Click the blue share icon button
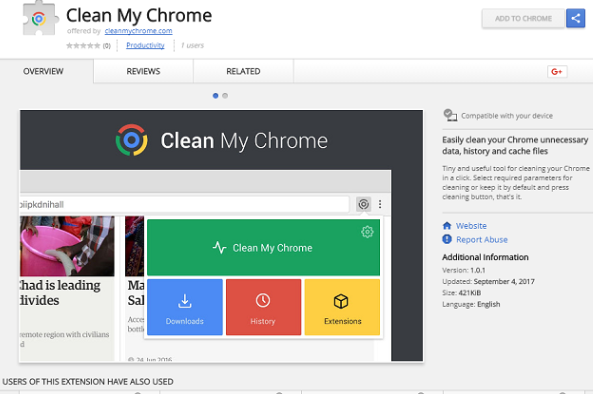Screen dimensions: 593x394 tap(575, 18)
